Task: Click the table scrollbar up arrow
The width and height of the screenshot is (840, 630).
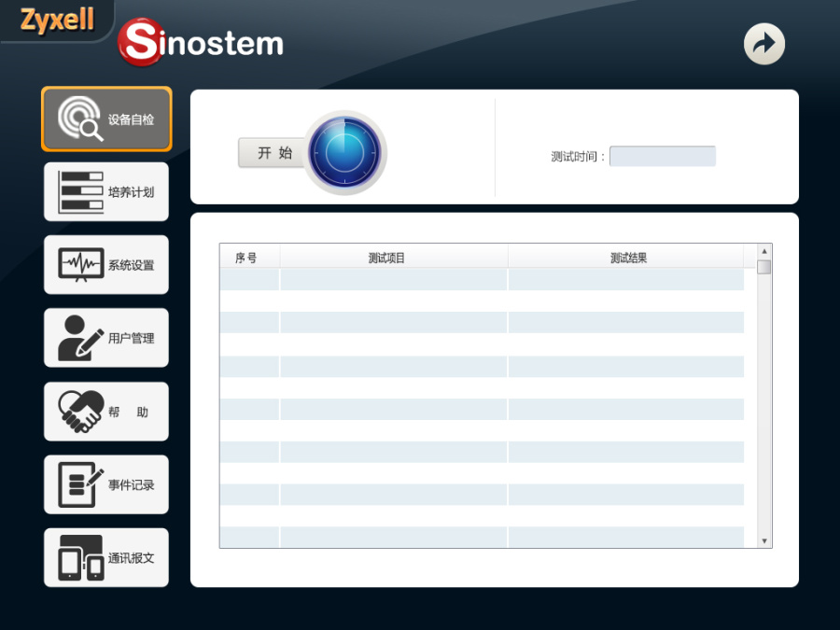Action: [x=764, y=251]
